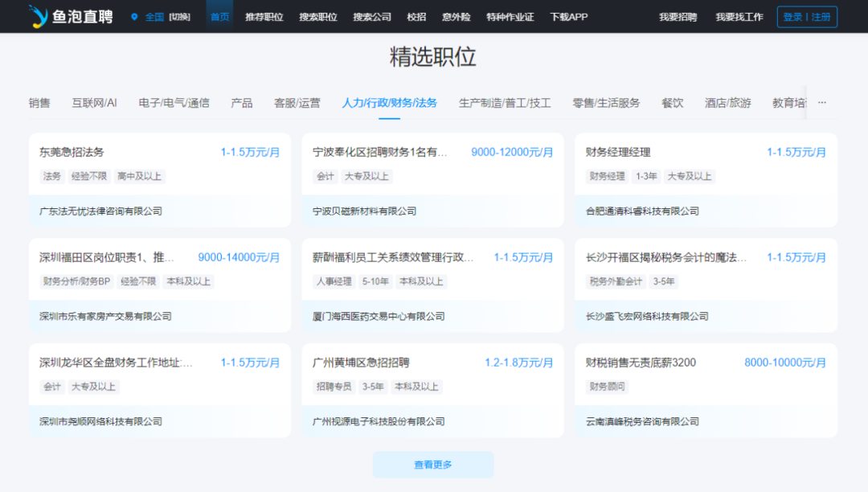Go to the 首页 menu item
868x492 pixels.
[219, 16]
